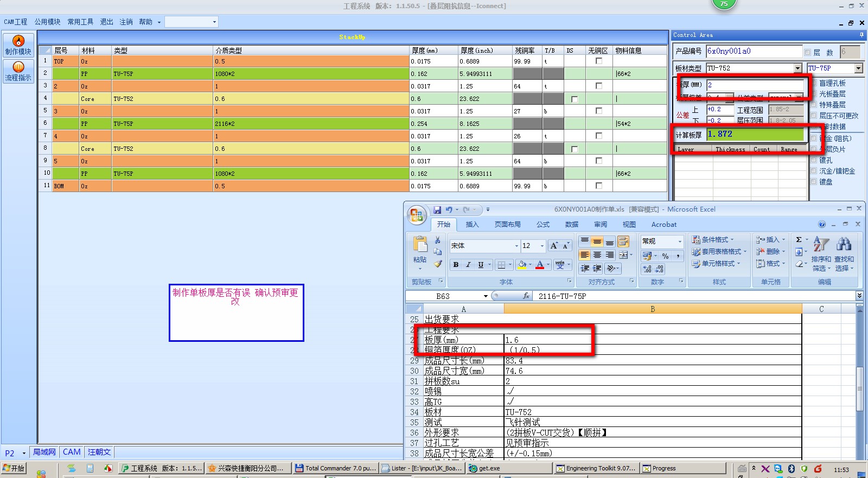Undo last action in Excel
Screen dimensions: 868x478
(449, 209)
